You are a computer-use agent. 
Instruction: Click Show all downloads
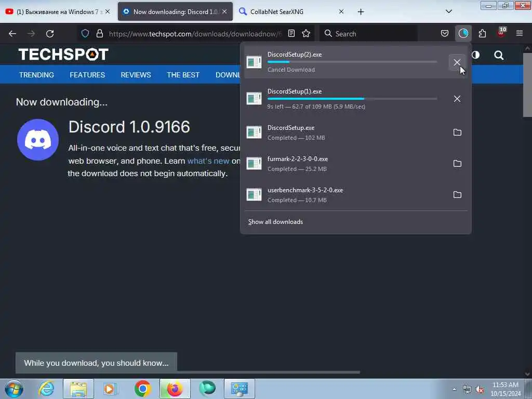(275, 222)
